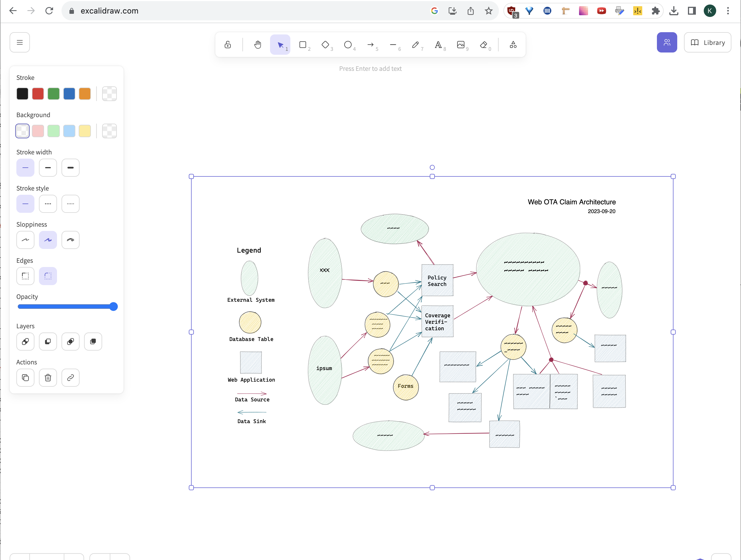The width and height of the screenshot is (741, 560).
Task: Open the more shapes tools menu
Action: click(x=513, y=45)
